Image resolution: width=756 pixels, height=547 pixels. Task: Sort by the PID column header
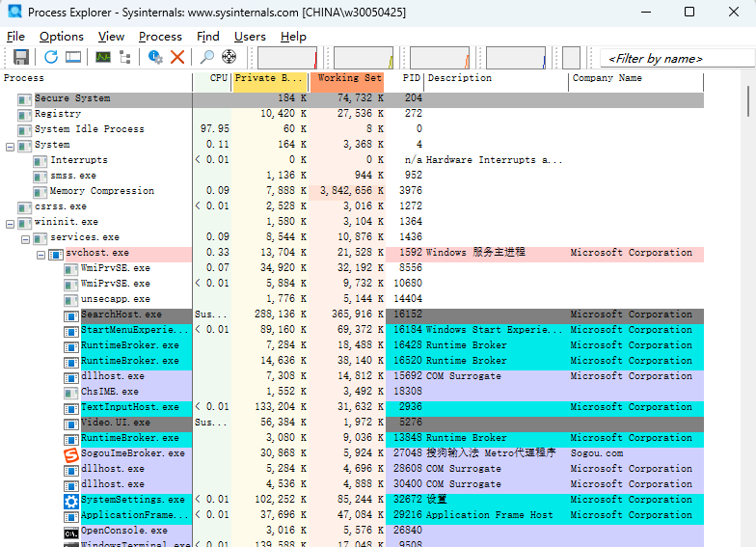[x=405, y=81]
